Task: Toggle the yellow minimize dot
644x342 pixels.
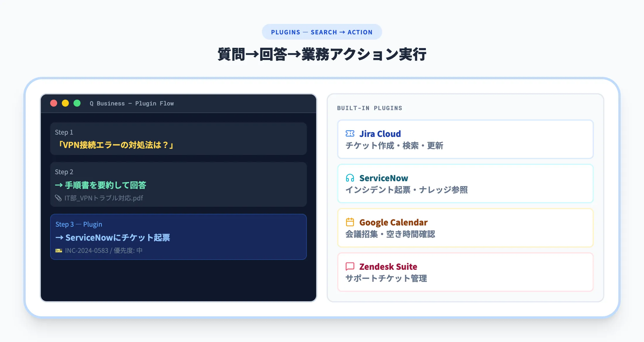Action: tap(65, 103)
